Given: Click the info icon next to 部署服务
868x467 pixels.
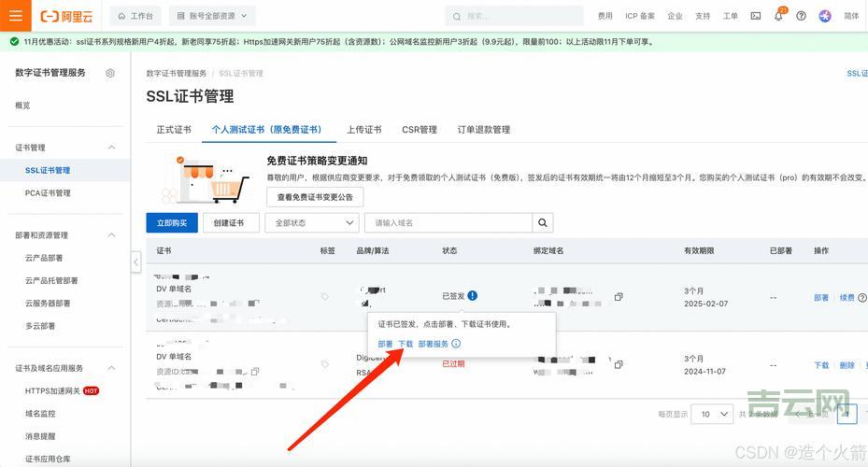Looking at the screenshot, I should 456,344.
